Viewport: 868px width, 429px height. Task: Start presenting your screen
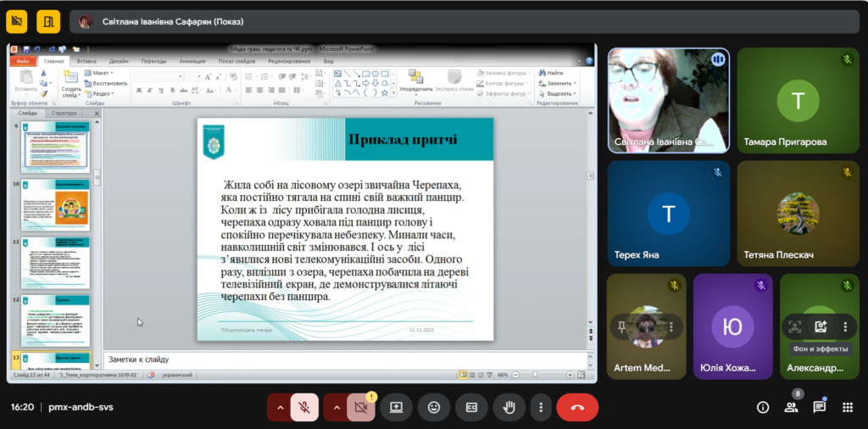coord(396,408)
